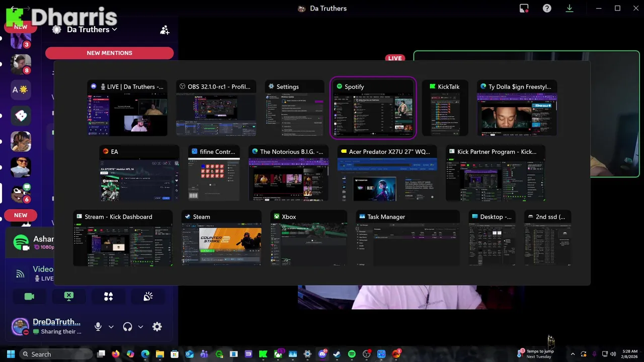Image resolution: width=644 pixels, height=362 pixels.
Task: Open Microsoft Store icon in the taskbar
Action: pyautogui.click(x=175, y=354)
